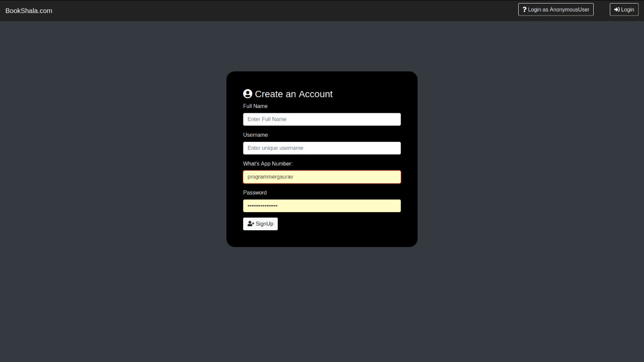The width and height of the screenshot is (644, 362).
Task: Focus the Enter Full Name input field
Action: [x=322, y=119]
